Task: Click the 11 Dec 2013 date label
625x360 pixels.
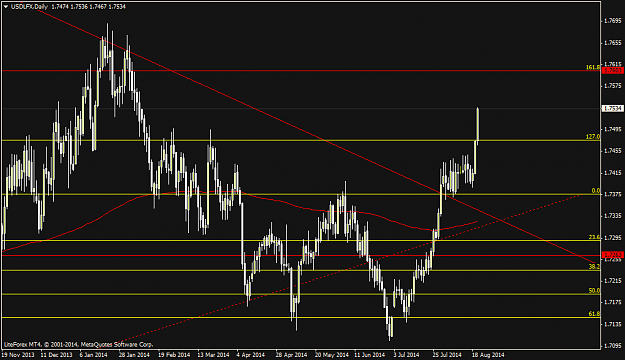Action: [57, 354]
